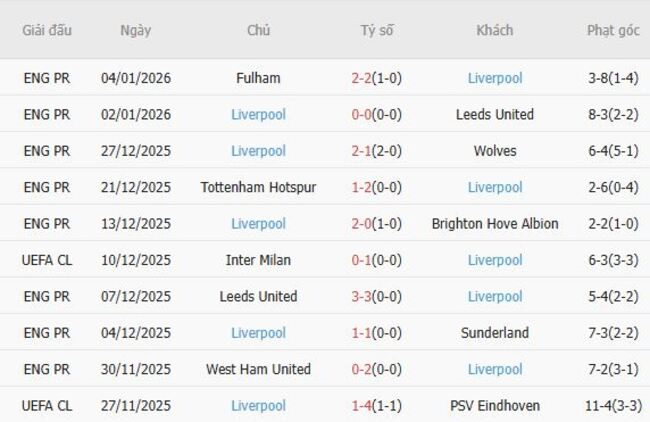Click on the Sunderland team name
Image resolution: width=650 pixels, height=422 pixels.
(495, 333)
